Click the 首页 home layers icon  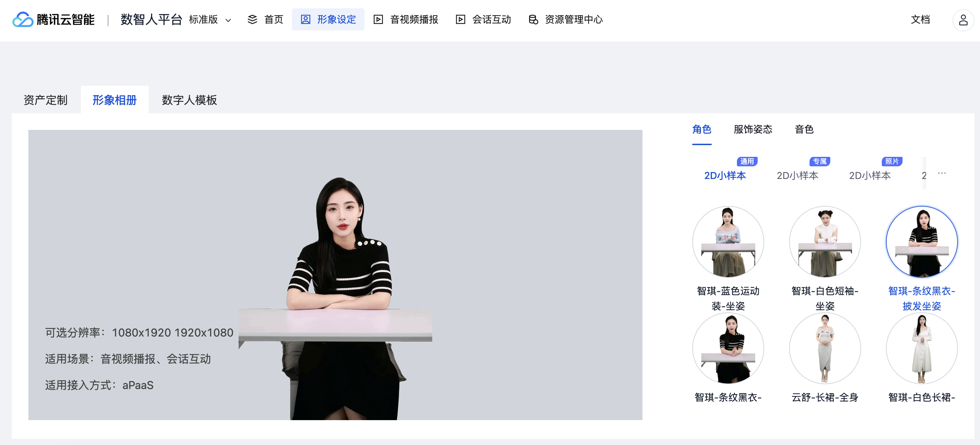(x=252, y=19)
